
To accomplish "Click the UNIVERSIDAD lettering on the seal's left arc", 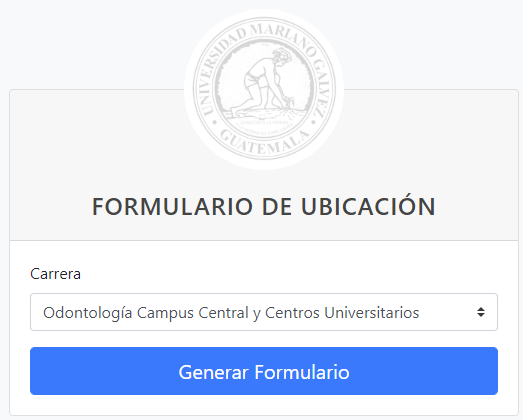I will coord(218,73).
